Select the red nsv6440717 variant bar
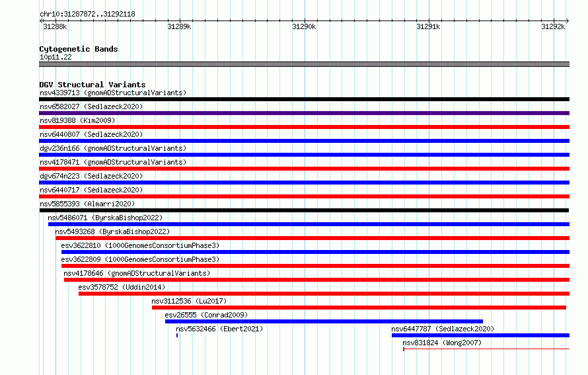Image resolution: width=588 pixels, height=375 pixels. [304, 196]
